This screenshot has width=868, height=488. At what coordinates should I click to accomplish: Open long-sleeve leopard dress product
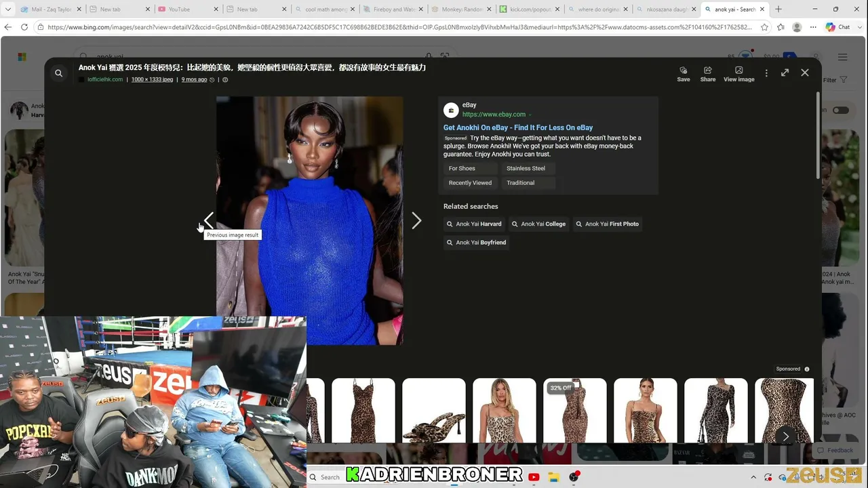[716, 411]
